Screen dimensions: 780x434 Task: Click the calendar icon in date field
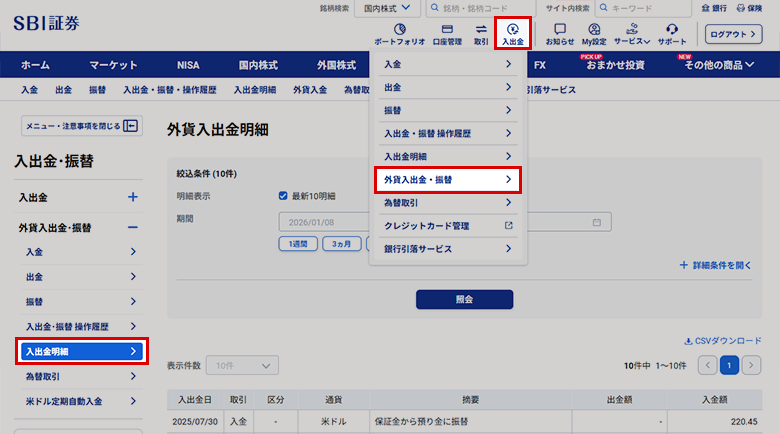(x=597, y=222)
